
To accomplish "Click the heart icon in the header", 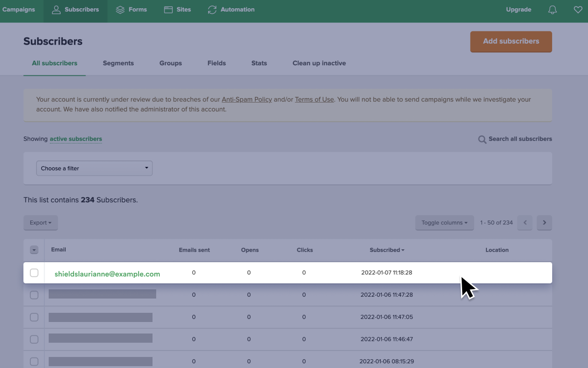I will [x=577, y=9].
